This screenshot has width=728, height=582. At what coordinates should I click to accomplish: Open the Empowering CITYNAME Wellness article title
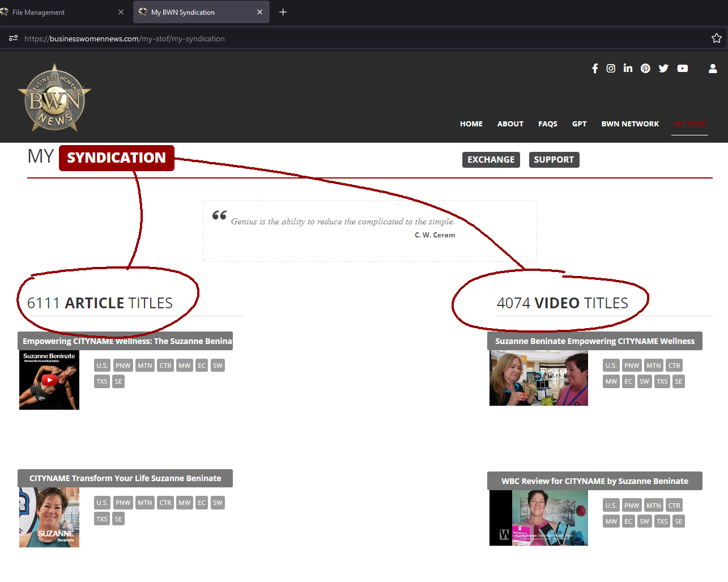(x=125, y=341)
